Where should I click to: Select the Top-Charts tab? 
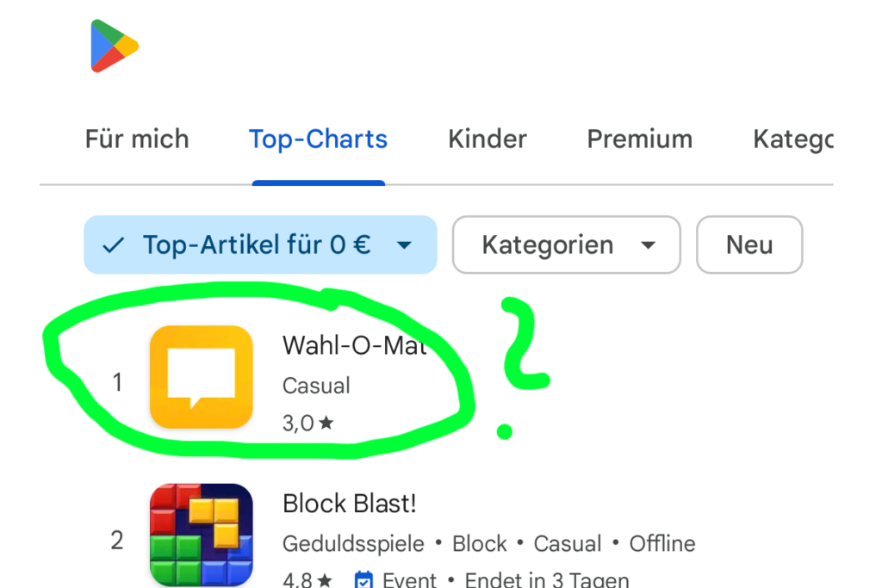pos(319,139)
